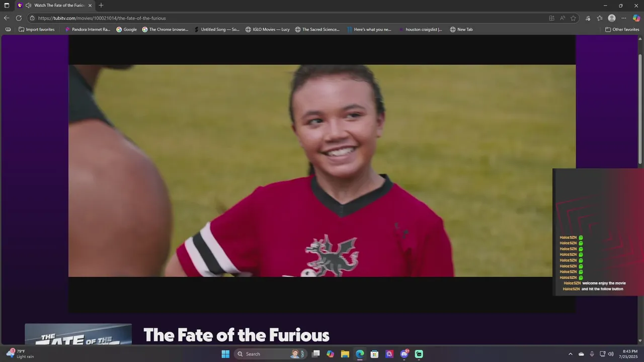Close the Fate of the Furious tab

[90, 6]
